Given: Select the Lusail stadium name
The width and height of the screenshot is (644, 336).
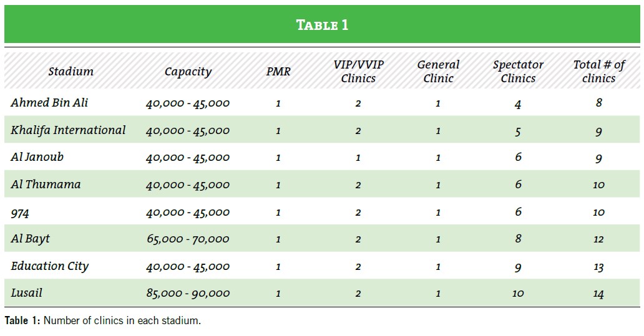Looking at the screenshot, I should click(27, 293).
